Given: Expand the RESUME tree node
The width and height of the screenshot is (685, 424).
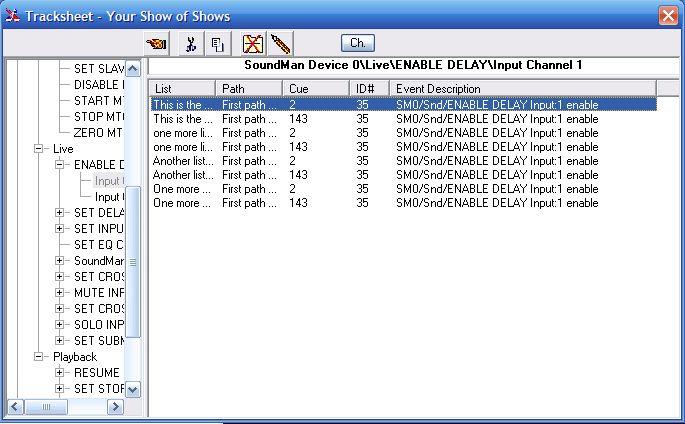Looking at the screenshot, I should (59, 372).
